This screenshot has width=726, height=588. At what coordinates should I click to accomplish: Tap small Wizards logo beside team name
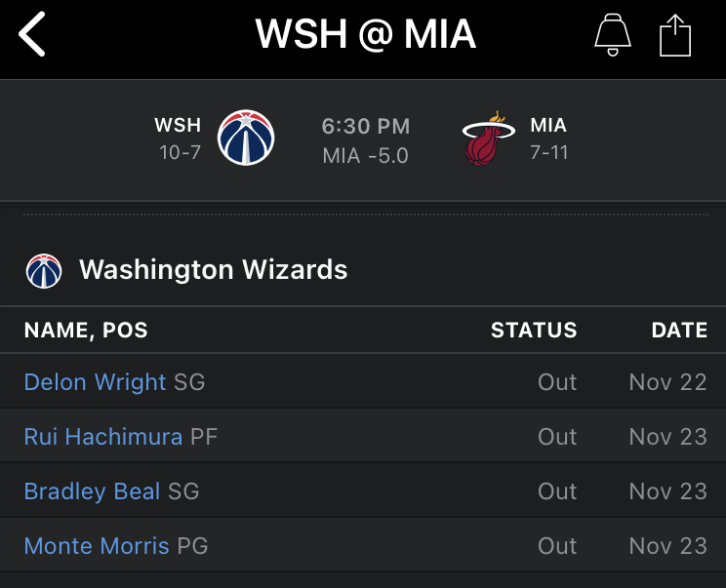[x=44, y=271]
